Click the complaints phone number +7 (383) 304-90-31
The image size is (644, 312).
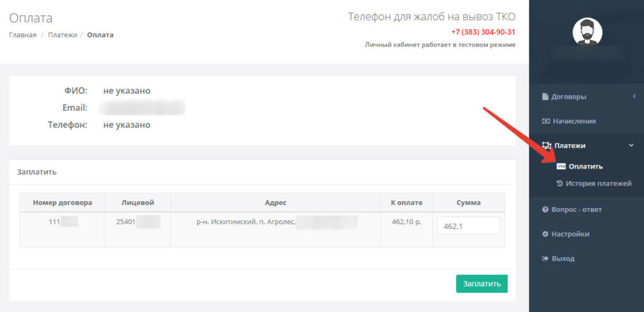coord(483,32)
